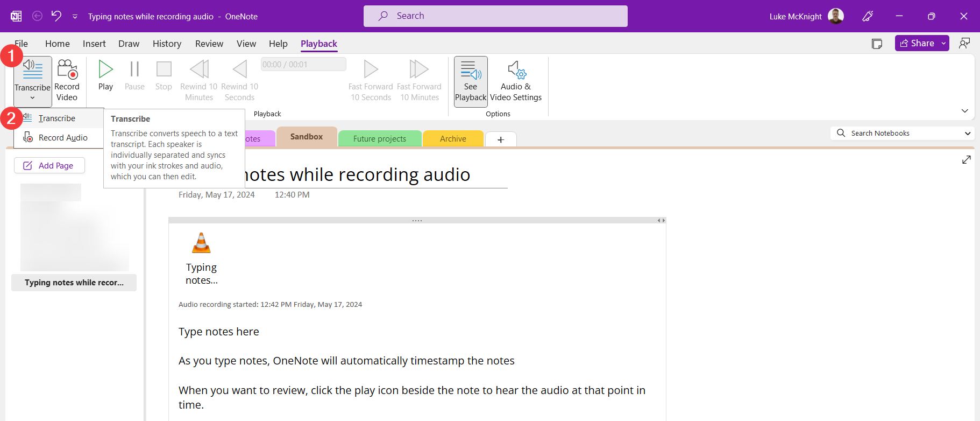Screen dimensions: 980x421
Task: Click the title bar Search box
Action: 495,16
